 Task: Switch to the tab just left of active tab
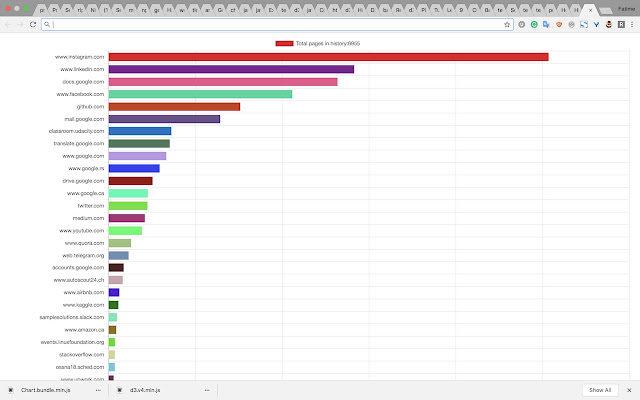click(x=576, y=10)
